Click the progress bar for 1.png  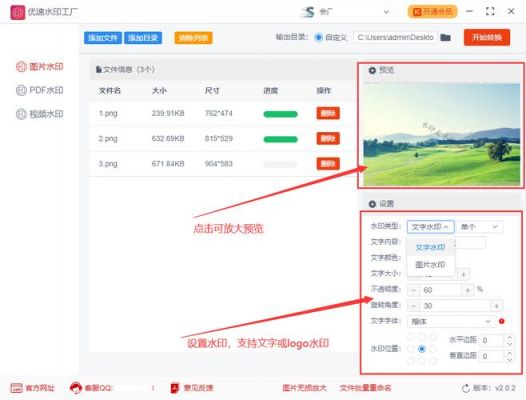tap(280, 114)
